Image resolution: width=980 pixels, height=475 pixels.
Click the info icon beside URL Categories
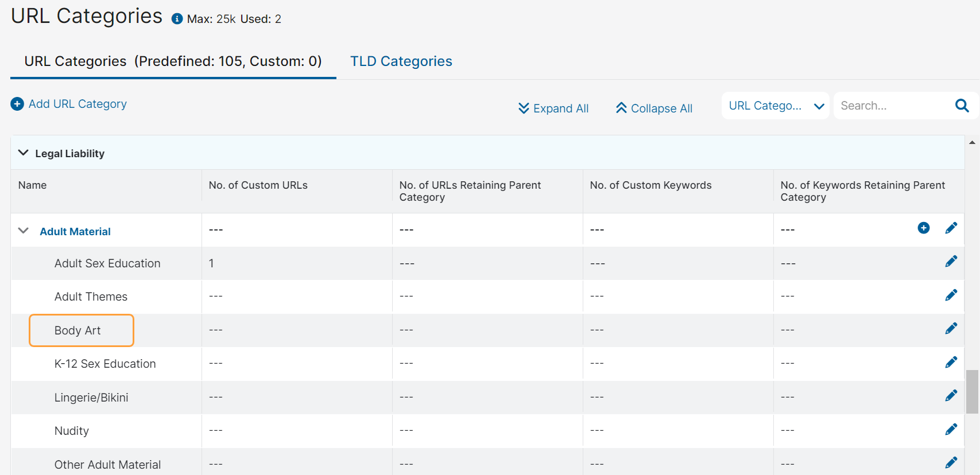177,19
